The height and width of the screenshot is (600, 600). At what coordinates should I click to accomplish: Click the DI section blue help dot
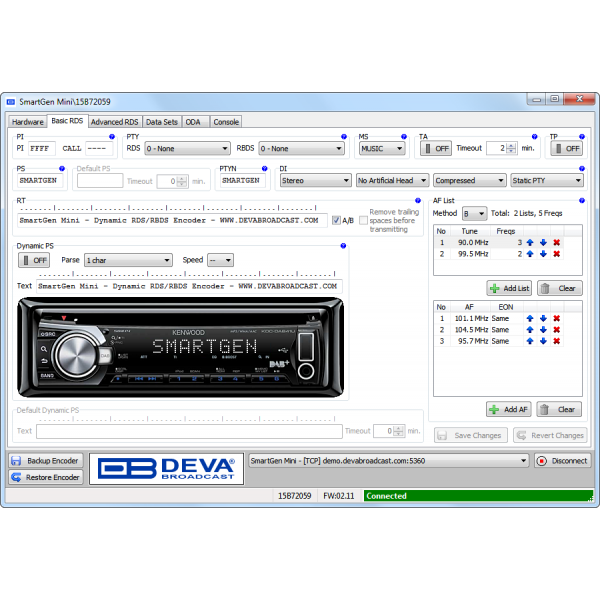coord(582,168)
